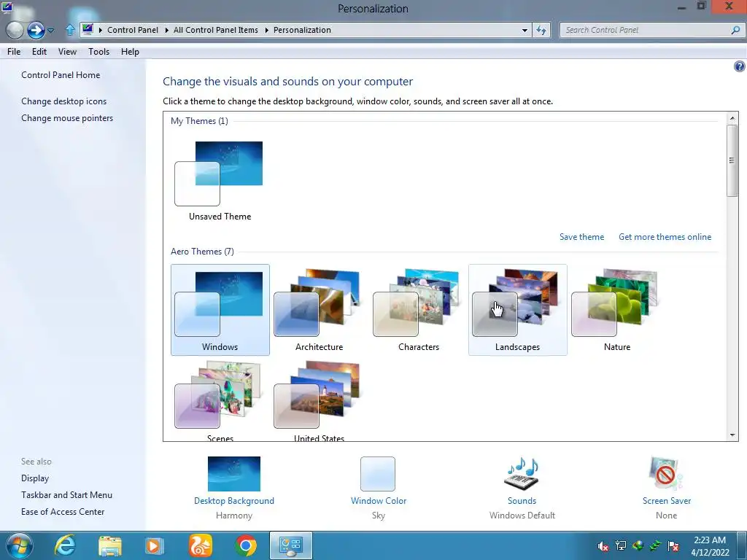Open the recent pages dropdown arrow
This screenshot has width=747, height=560.
pyautogui.click(x=50, y=31)
